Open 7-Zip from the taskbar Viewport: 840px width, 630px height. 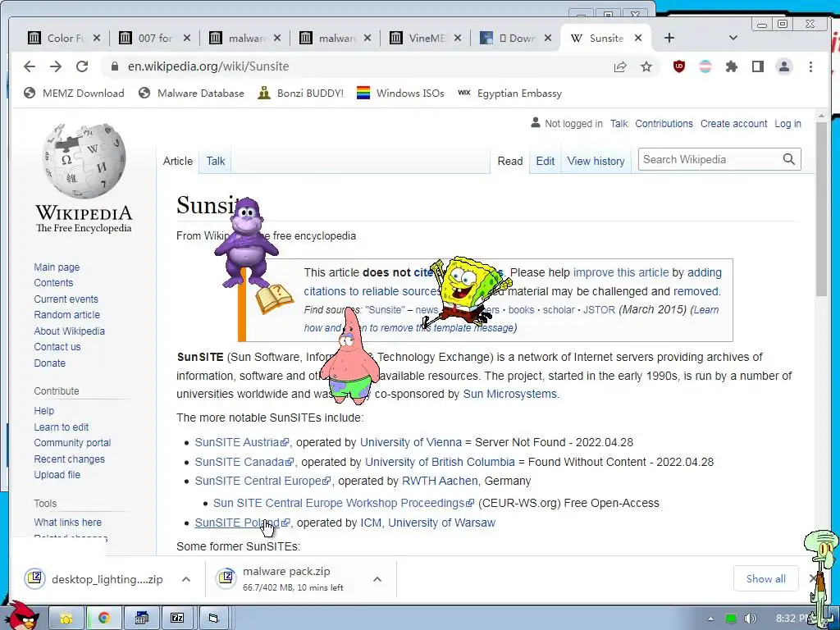[x=177, y=619]
